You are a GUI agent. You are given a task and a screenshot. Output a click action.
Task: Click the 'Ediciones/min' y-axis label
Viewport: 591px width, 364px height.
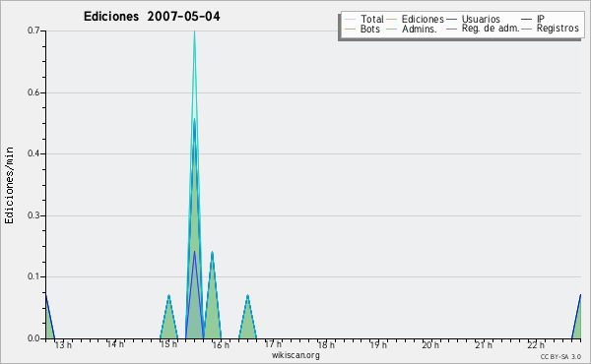9,185
